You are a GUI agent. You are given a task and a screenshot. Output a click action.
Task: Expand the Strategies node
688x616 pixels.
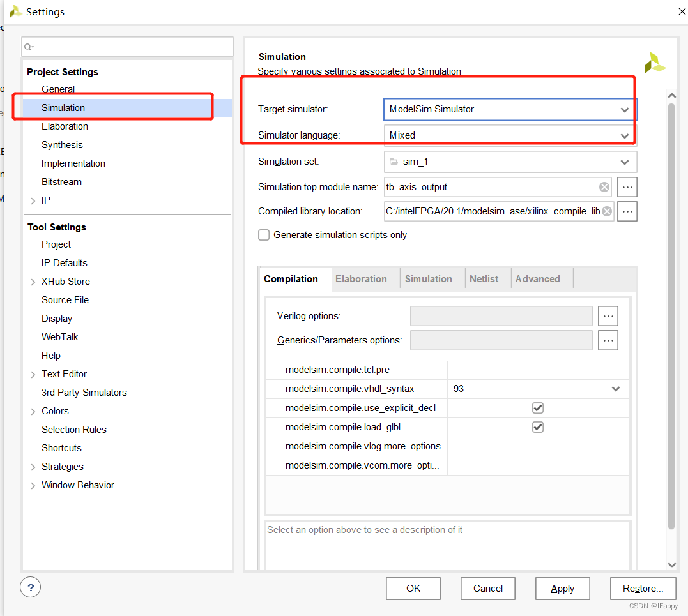33,467
